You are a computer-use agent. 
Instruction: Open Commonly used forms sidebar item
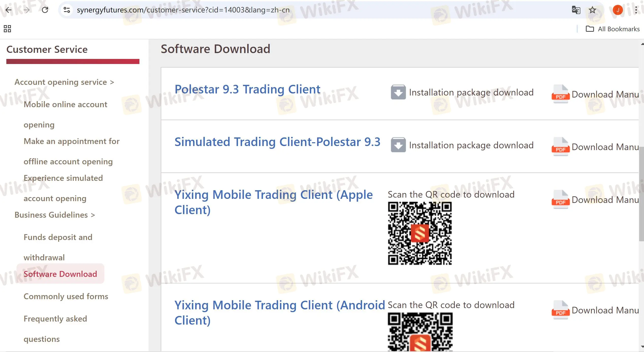pos(66,296)
